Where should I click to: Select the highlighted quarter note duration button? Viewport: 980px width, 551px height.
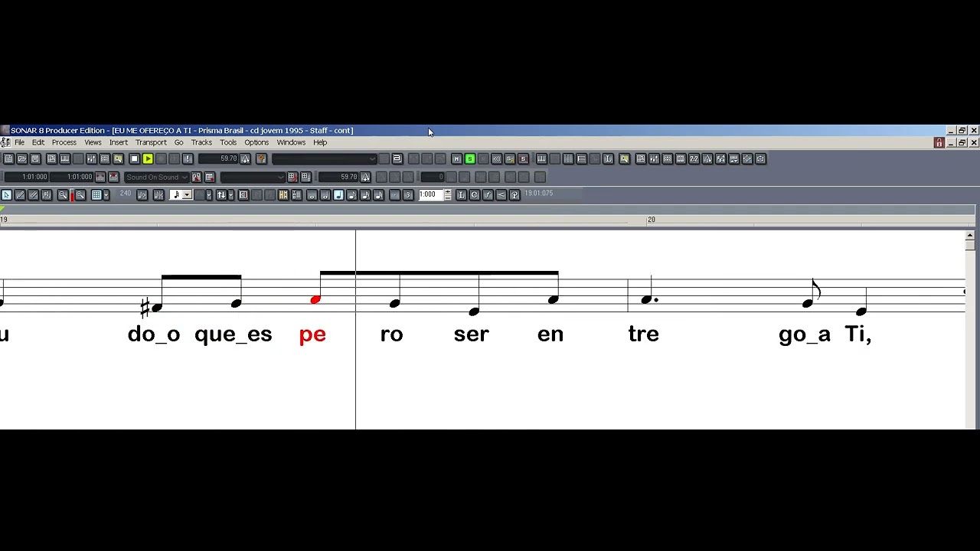click(x=338, y=195)
